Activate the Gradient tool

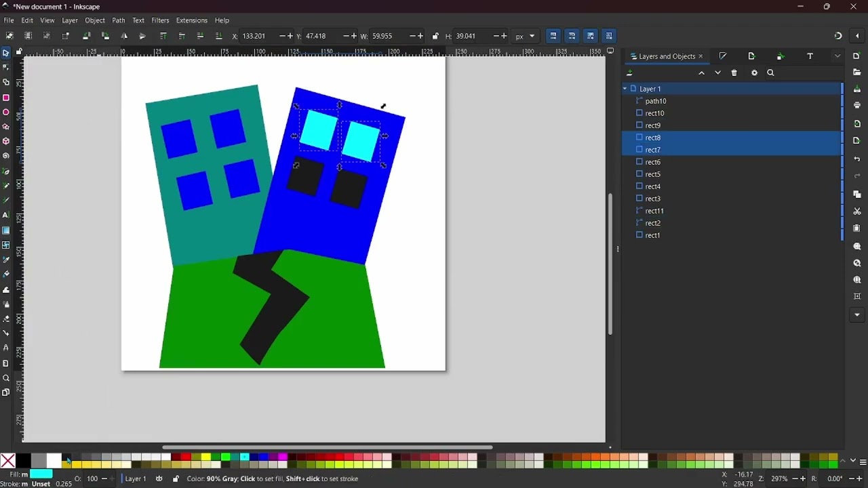pos(6,230)
